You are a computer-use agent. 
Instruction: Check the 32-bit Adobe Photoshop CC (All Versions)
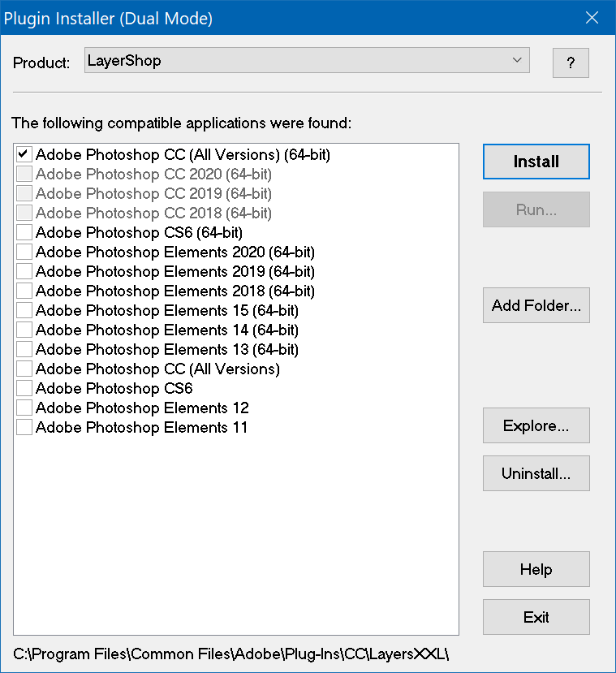(x=24, y=369)
